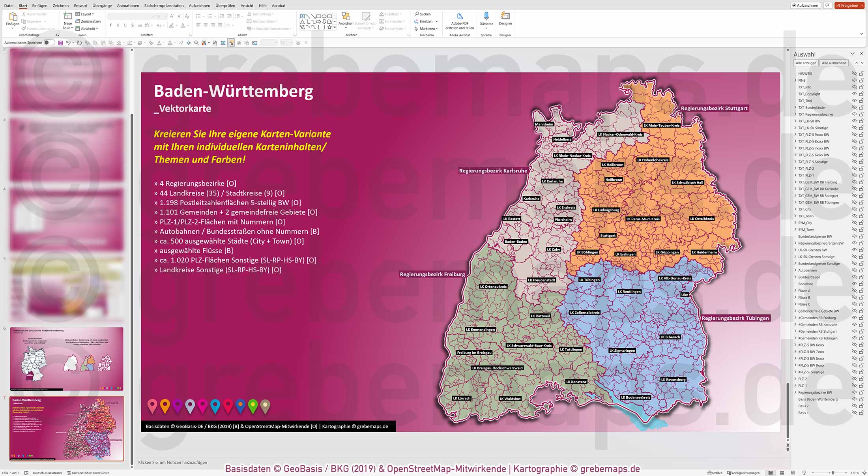
Task: Click the Alle anzeigen button
Action: (x=806, y=62)
